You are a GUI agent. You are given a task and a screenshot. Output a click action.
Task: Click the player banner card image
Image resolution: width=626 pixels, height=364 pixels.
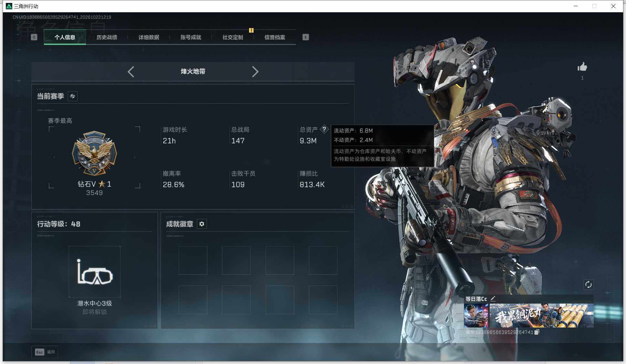[x=542, y=316]
